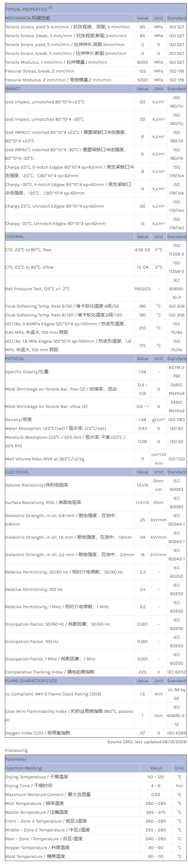Select the Injection Molding table header

point(23,768)
